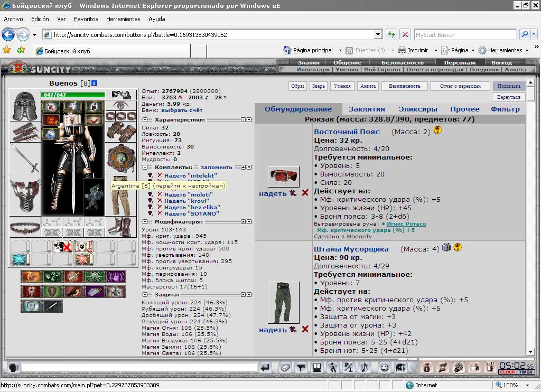
Task: Open the Página toolbar dropdown arrow
Action: click(x=473, y=50)
